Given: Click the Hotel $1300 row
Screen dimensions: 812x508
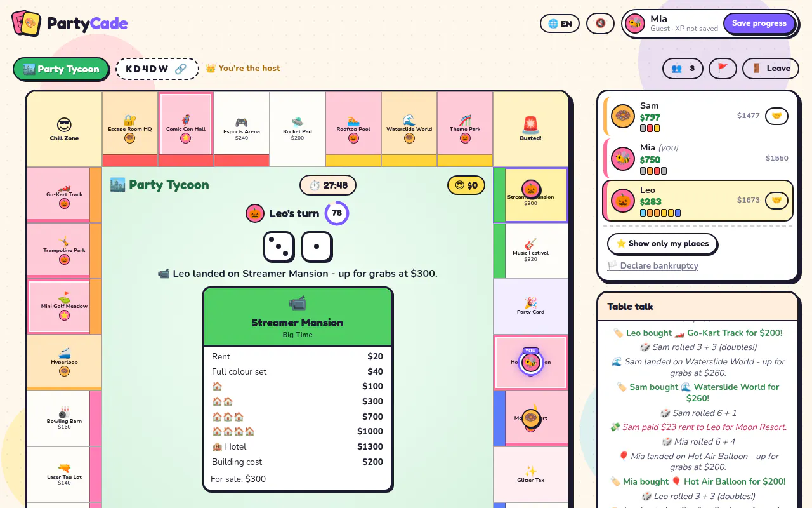Looking at the screenshot, I should tap(298, 446).
